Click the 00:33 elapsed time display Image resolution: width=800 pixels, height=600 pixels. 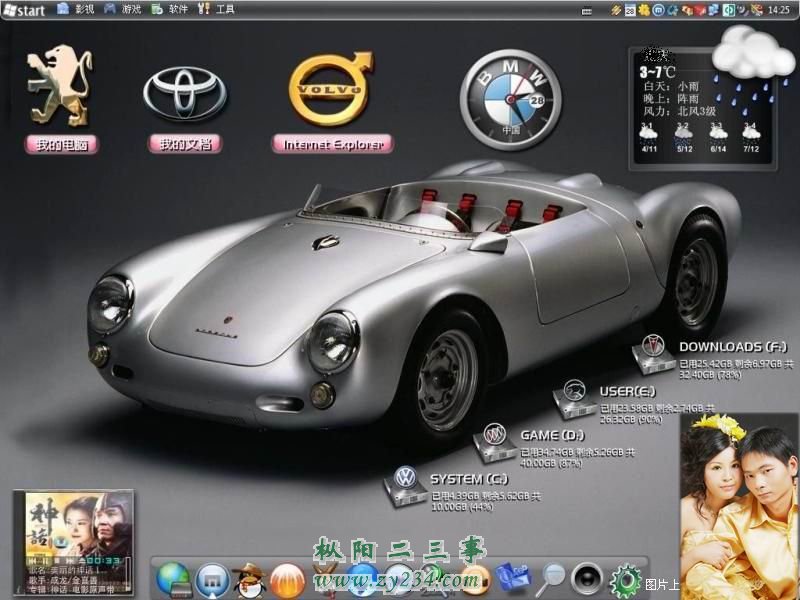pos(103,561)
